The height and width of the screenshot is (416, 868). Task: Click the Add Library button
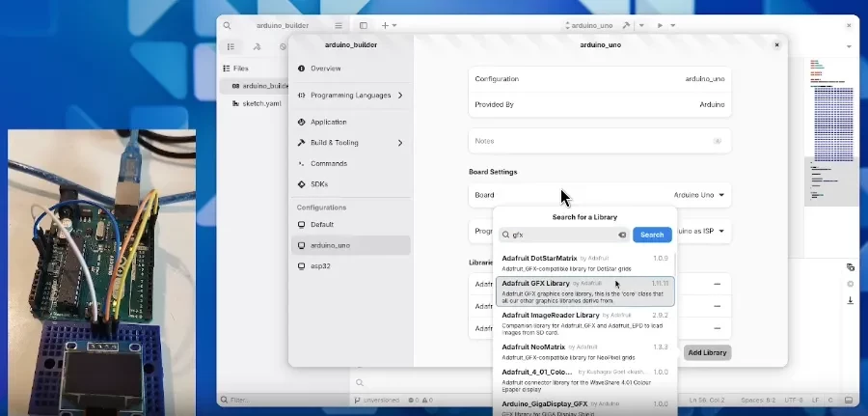point(707,352)
